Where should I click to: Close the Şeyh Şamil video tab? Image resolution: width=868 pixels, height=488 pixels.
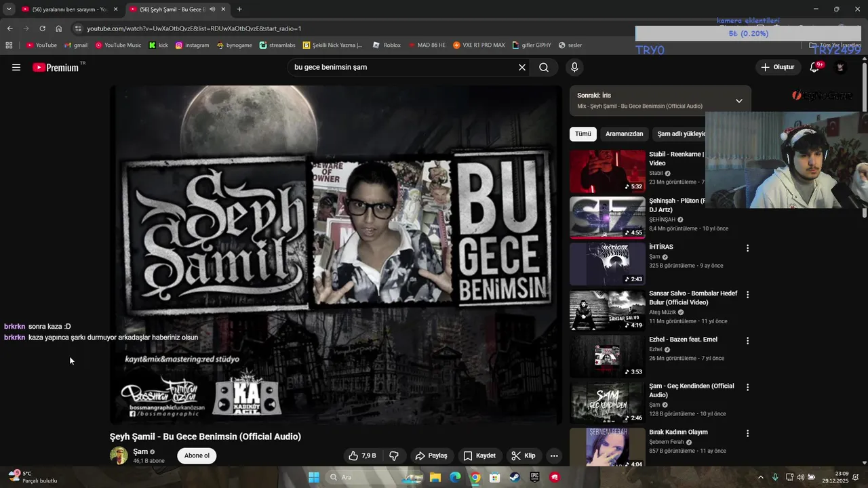(x=223, y=9)
